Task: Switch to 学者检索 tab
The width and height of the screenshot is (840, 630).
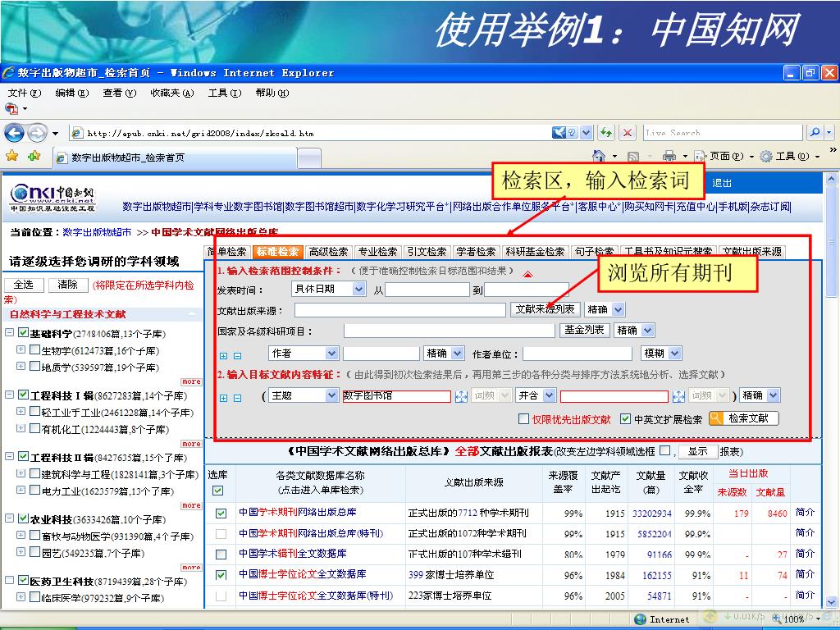Action: point(476,251)
